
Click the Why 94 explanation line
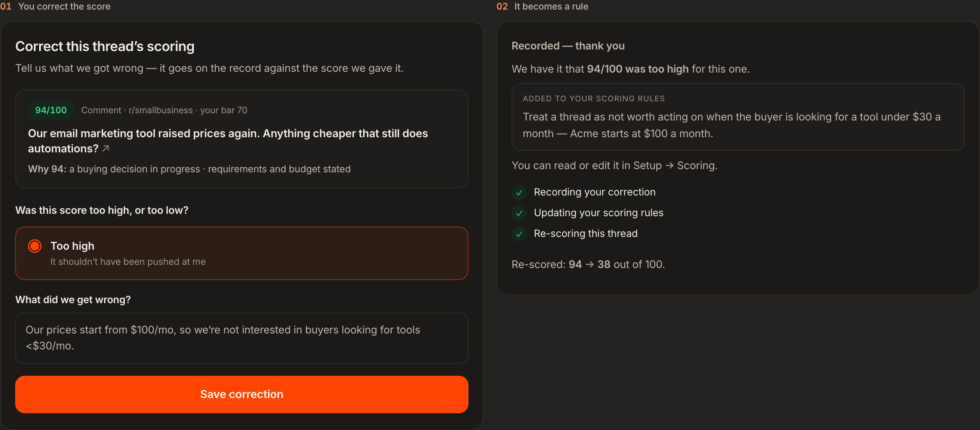(189, 169)
